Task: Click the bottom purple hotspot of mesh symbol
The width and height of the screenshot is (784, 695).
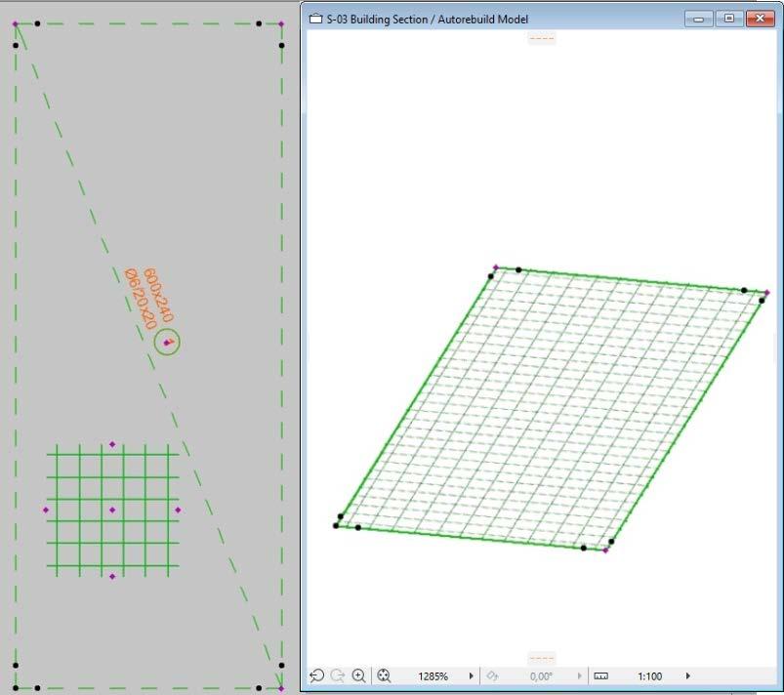Action: tap(112, 577)
